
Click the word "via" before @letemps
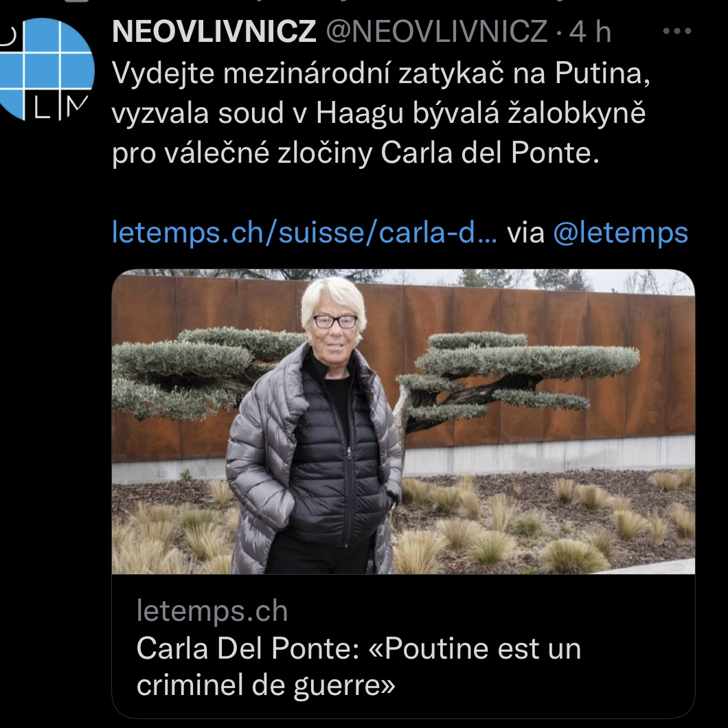[x=525, y=232]
